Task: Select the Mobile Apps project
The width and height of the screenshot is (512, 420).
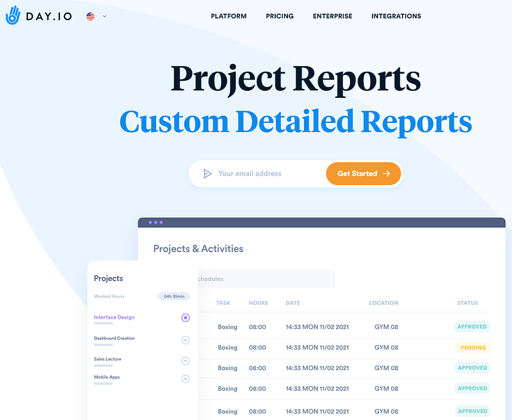Action: click(107, 377)
